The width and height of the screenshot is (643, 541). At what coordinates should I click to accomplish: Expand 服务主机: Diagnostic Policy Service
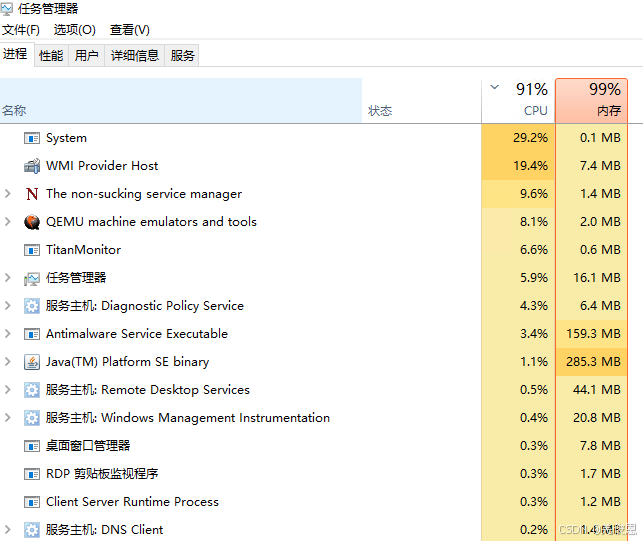[7, 306]
